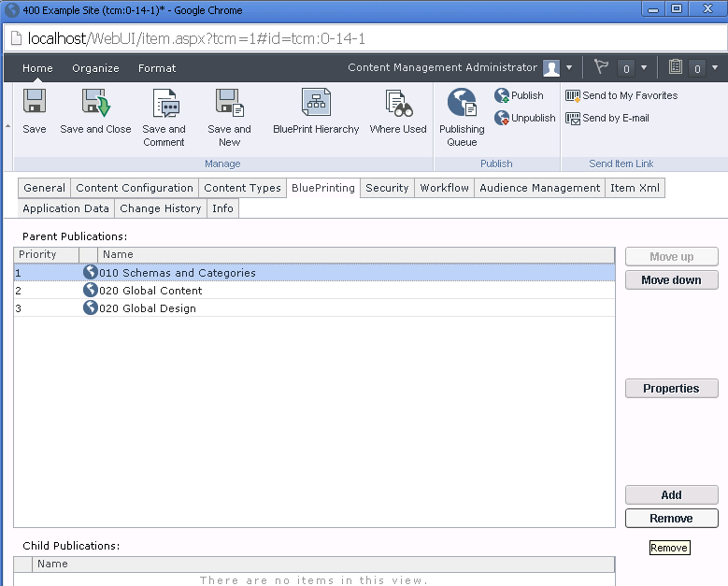Switch to the General tab
The image size is (728, 586).
(45, 188)
